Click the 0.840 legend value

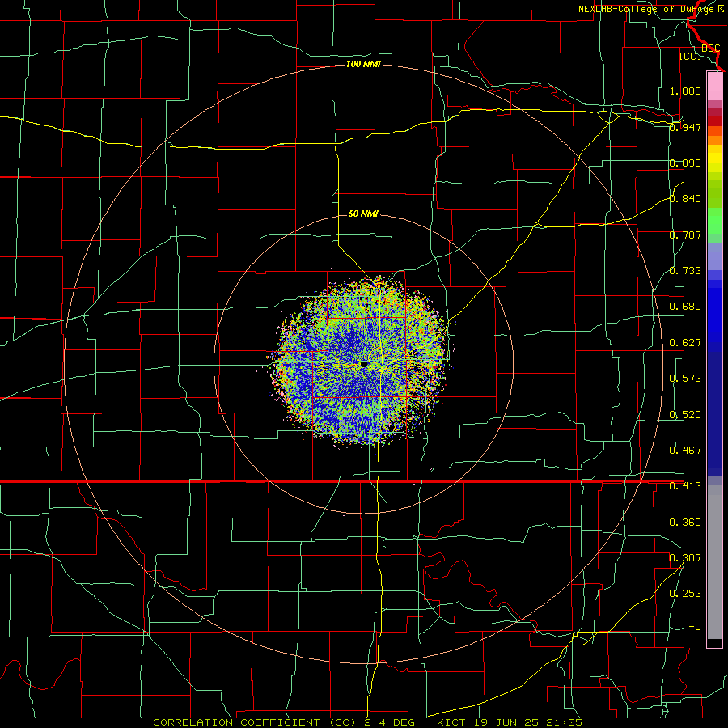[685, 199]
